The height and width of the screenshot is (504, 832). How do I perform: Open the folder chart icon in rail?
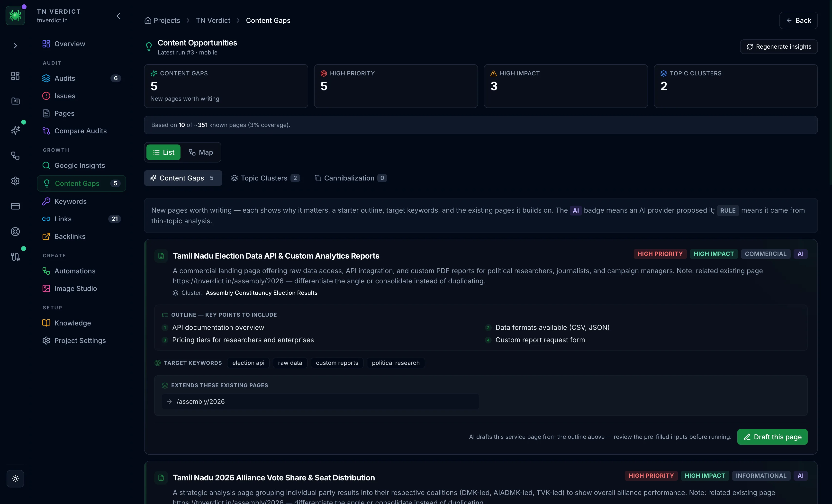point(15,101)
